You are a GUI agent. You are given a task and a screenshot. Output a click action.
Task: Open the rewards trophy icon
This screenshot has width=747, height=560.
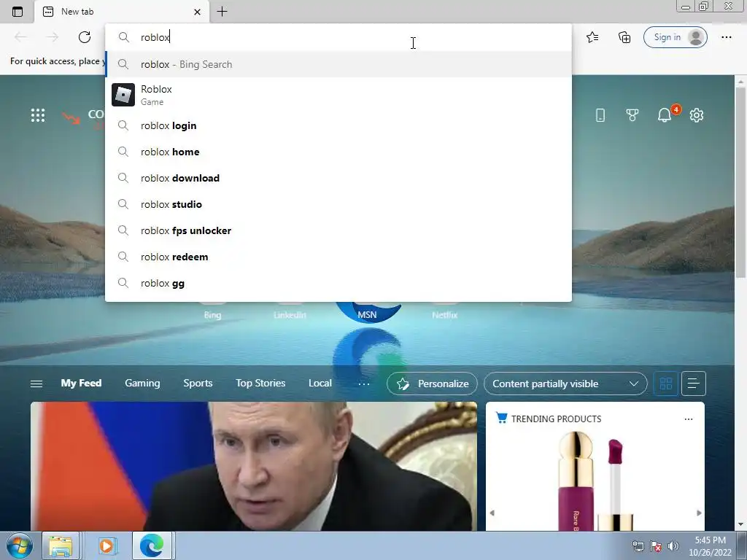point(632,115)
